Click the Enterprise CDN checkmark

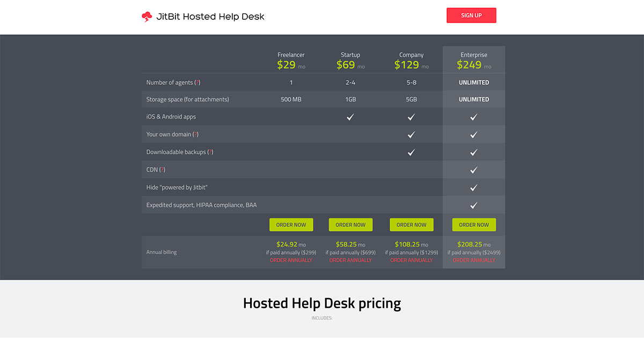474,170
